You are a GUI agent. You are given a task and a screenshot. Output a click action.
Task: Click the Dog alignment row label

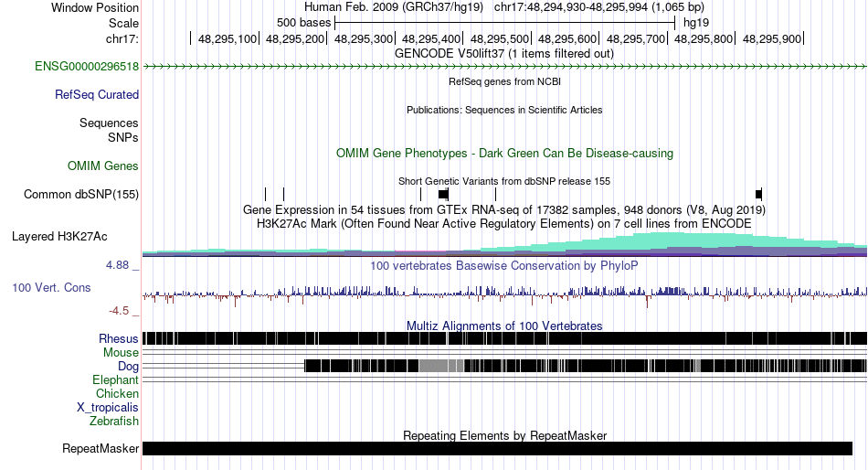click(128, 367)
